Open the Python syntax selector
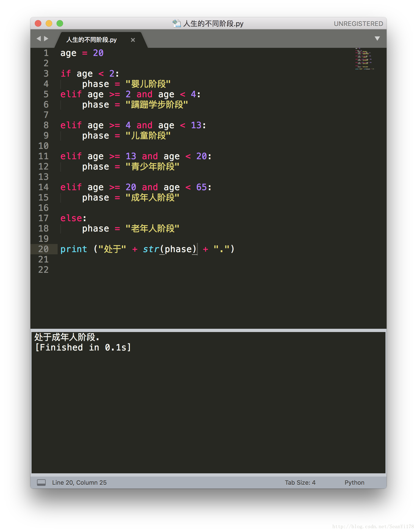This screenshot has height=532, width=417. point(354,483)
